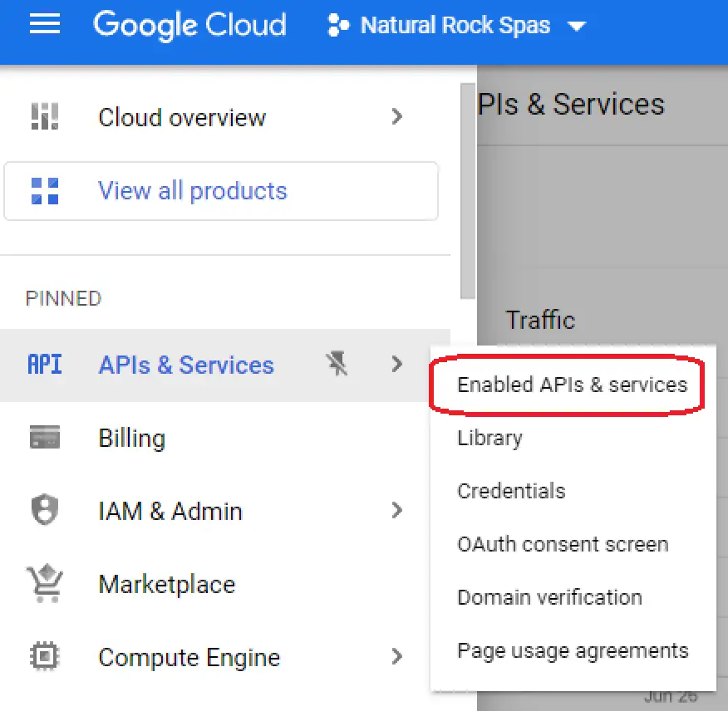Click the project dropdown arrow
Viewport: 728px width, 711px height.
576,27
